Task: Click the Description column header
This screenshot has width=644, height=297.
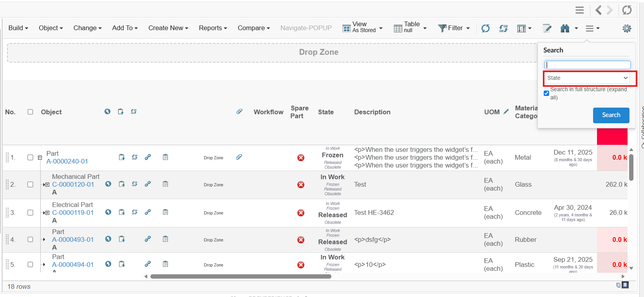Action: click(372, 112)
